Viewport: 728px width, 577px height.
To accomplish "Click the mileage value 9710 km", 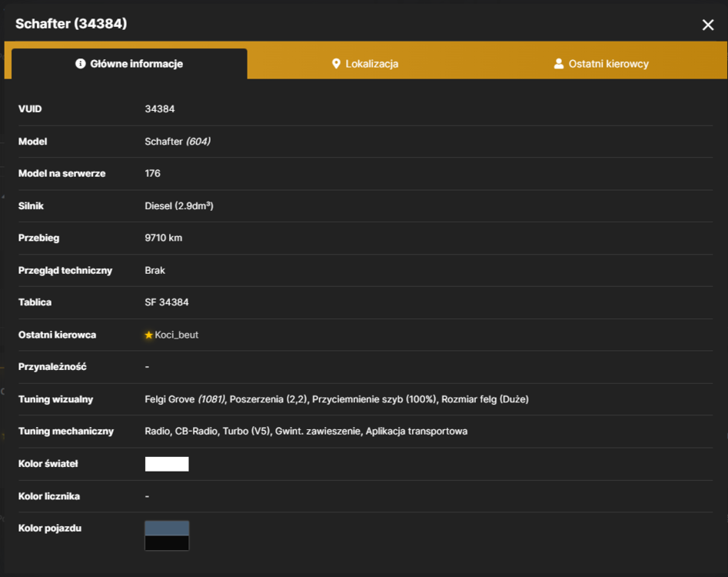I will pos(164,238).
